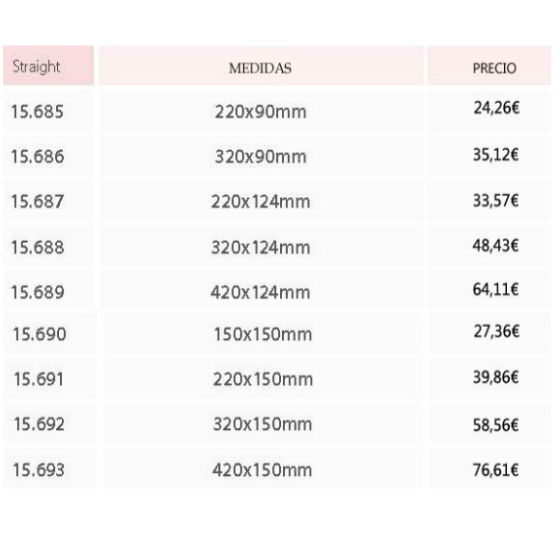Viewport: 560px width, 560px height.
Task: Click the Straight header cell
Action: tap(49, 65)
